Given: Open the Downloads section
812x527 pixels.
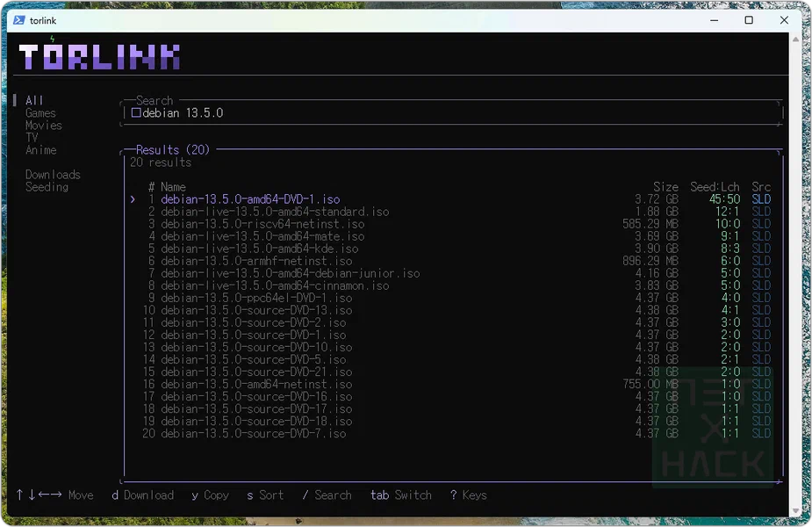Looking at the screenshot, I should click(x=53, y=175).
